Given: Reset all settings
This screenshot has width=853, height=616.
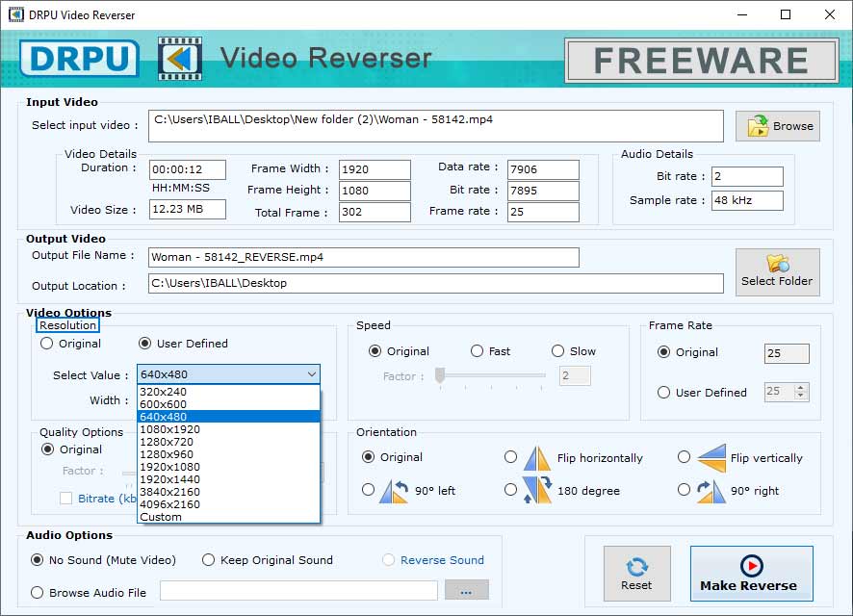Looking at the screenshot, I should coord(637,574).
